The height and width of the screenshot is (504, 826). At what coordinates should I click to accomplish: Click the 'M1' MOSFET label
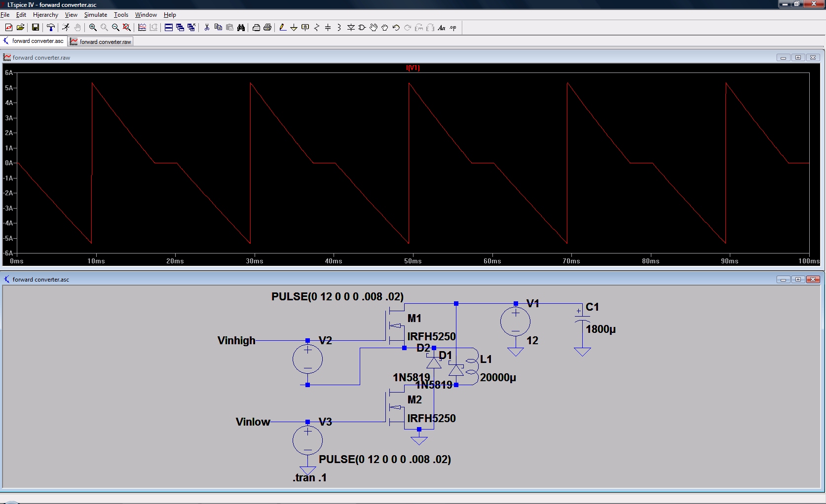414,319
